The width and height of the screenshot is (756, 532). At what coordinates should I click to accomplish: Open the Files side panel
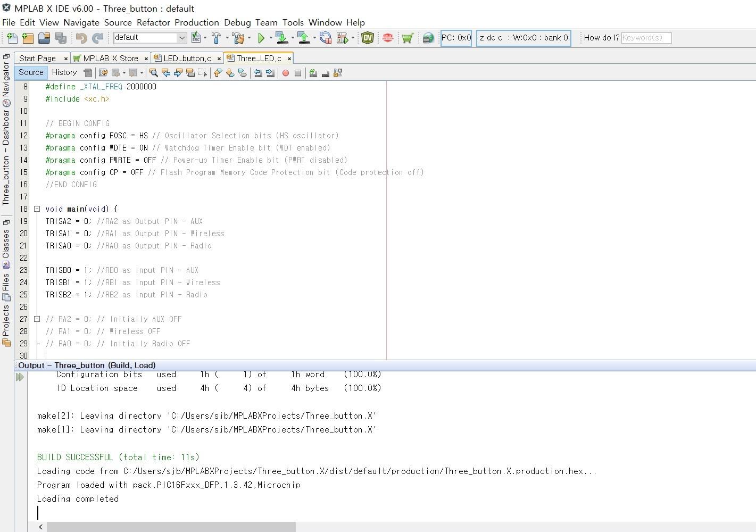6,287
